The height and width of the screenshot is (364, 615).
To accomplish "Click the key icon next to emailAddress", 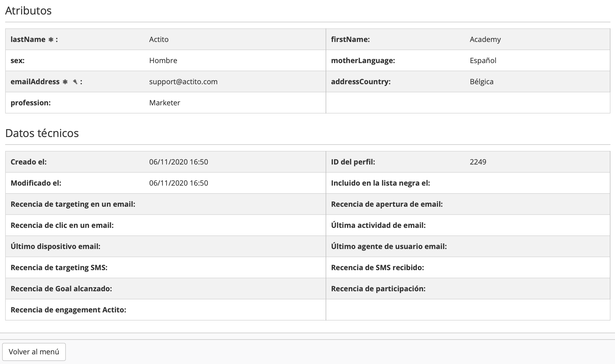I will pyautogui.click(x=75, y=82).
